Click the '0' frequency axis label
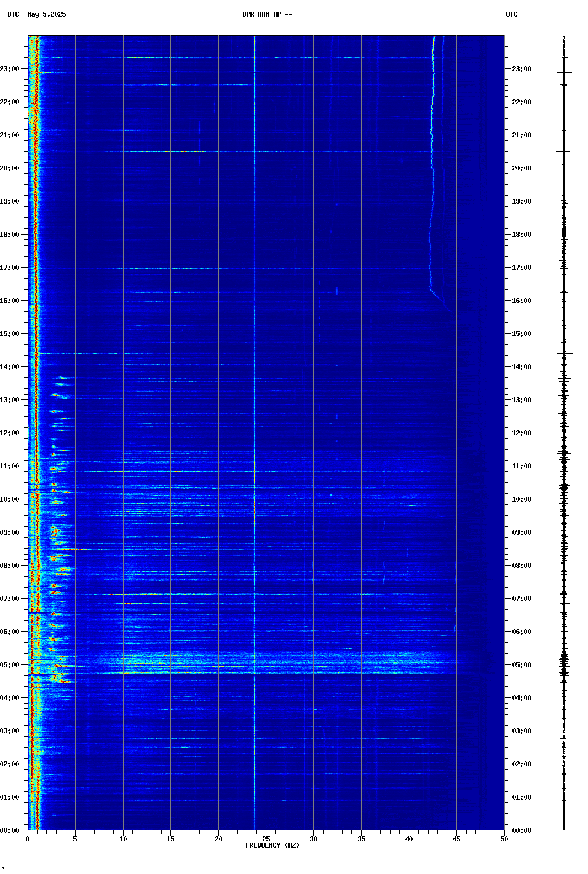The image size is (588, 874). click(28, 839)
